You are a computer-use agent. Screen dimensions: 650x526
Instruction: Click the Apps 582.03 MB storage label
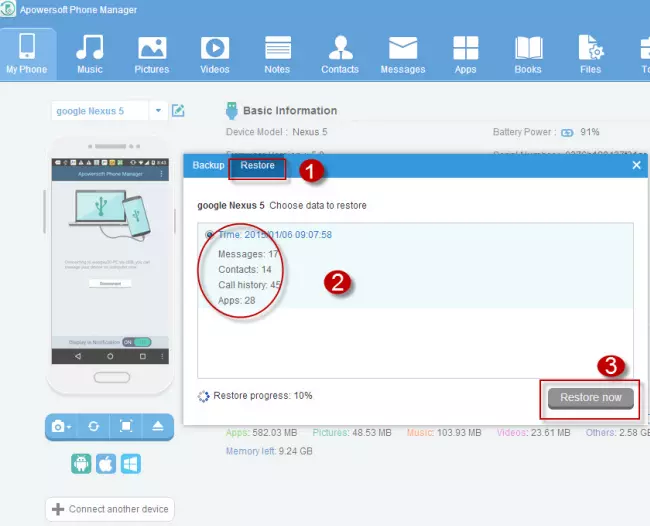[262, 433]
